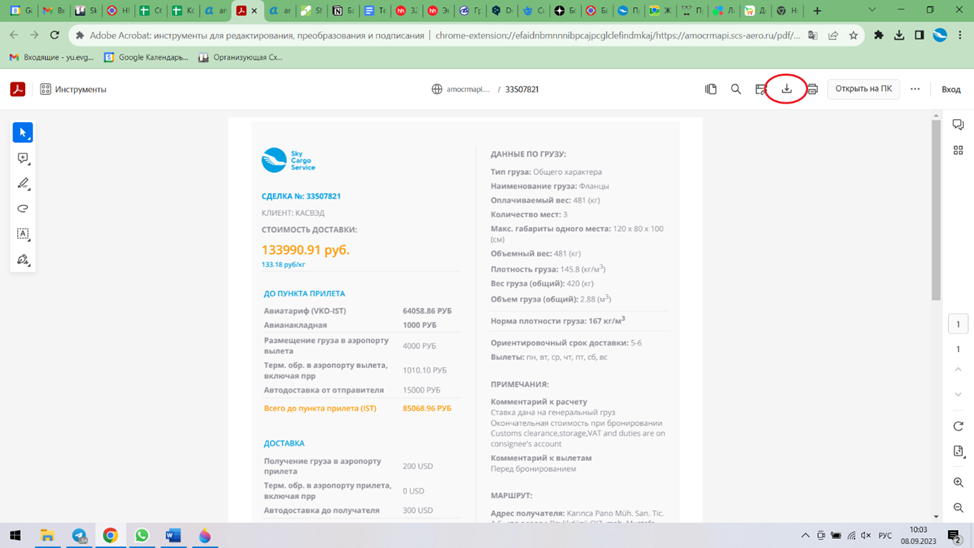This screenshot has height=548, width=974.
Task: Toggle the browser side panel button
Action: pyautogui.click(x=919, y=35)
